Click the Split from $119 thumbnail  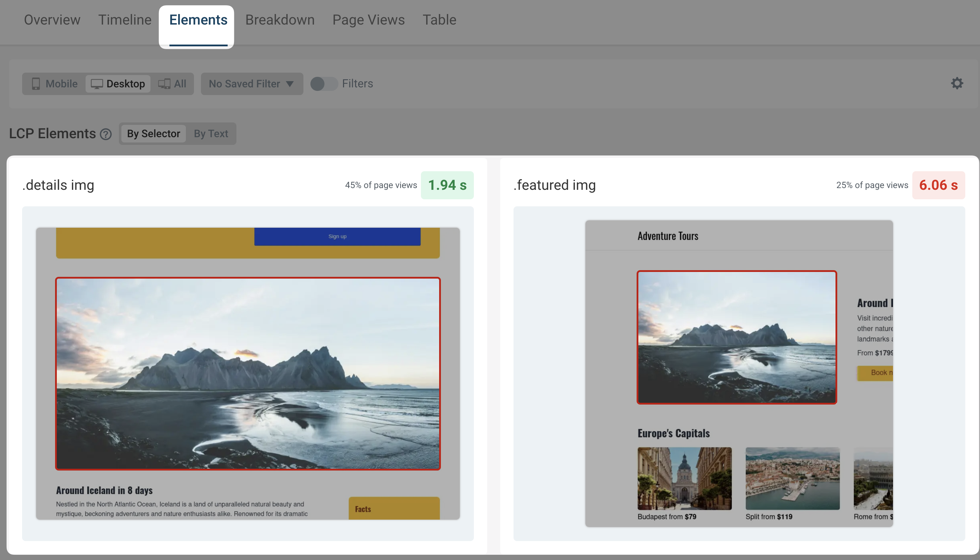792,479
